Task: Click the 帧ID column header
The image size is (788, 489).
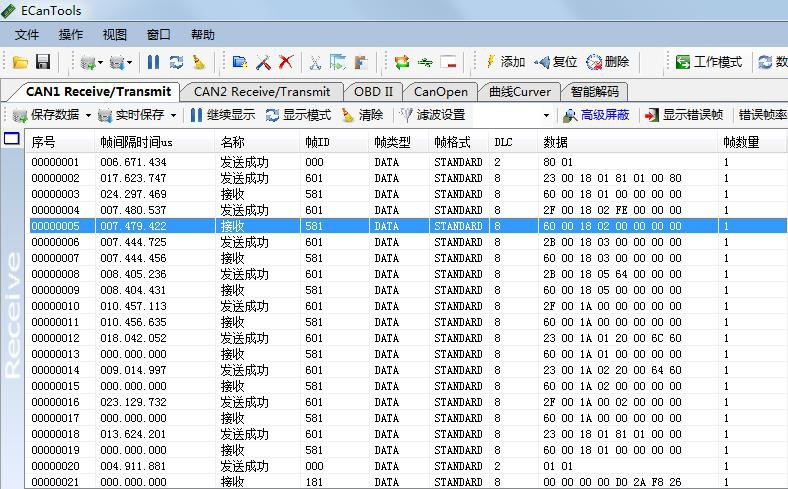Action: [x=317, y=142]
